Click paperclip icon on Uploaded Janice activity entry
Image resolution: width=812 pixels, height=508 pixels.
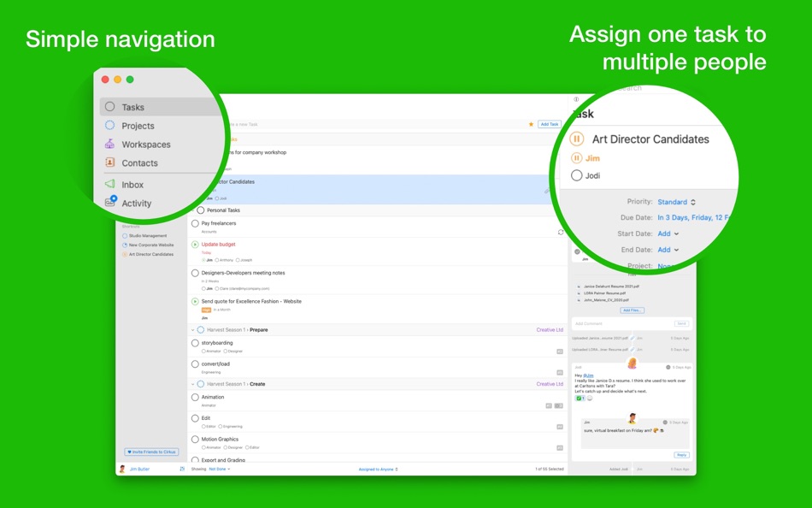coord(632,338)
